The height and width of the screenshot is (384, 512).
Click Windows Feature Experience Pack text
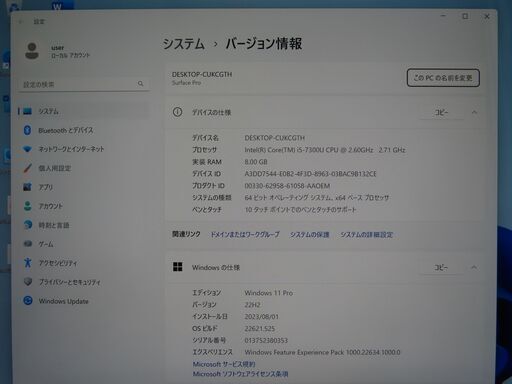322,352
